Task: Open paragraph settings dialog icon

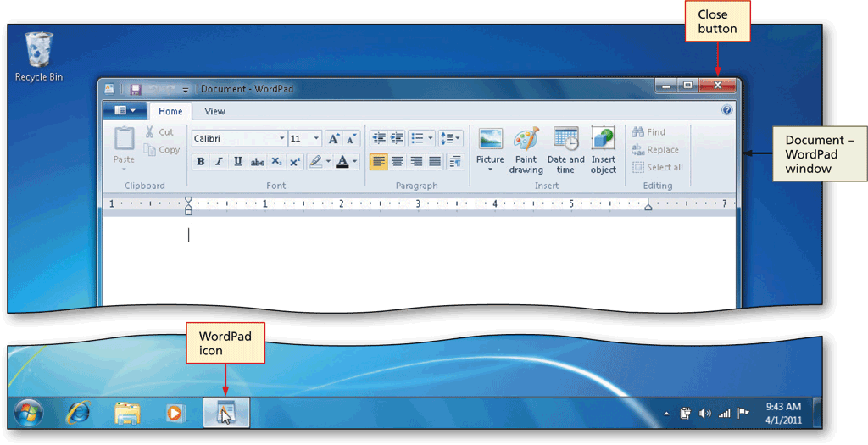Action: (x=455, y=162)
